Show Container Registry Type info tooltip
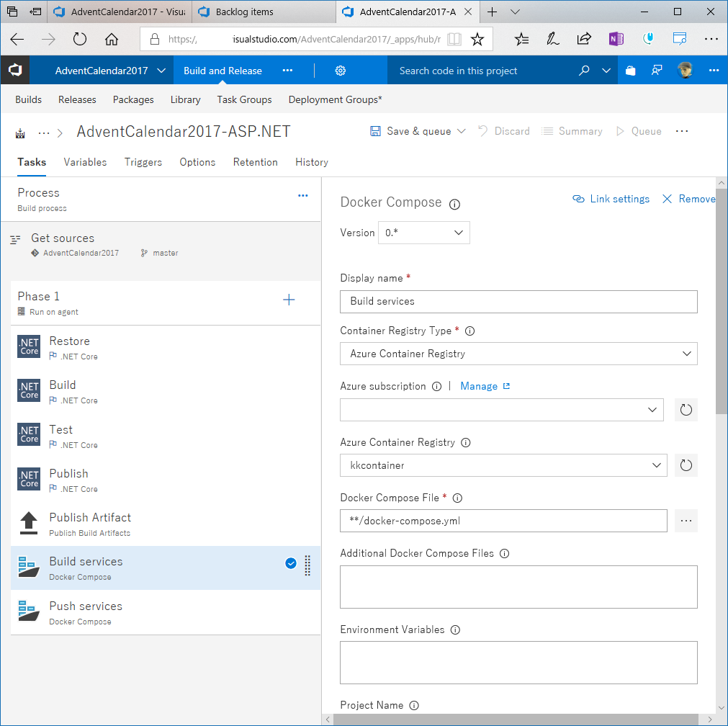This screenshot has height=726, width=728. [470, 331]
